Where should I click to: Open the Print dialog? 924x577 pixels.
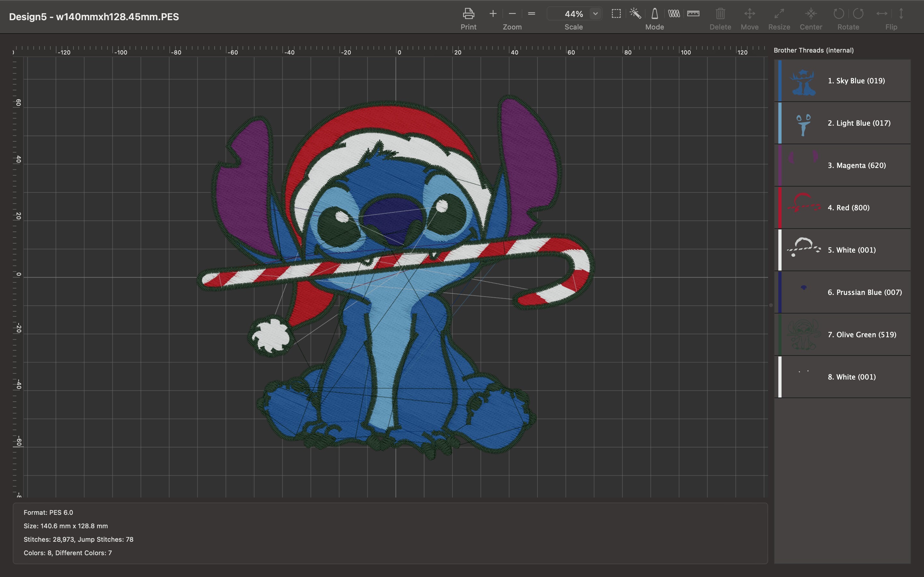468,14
